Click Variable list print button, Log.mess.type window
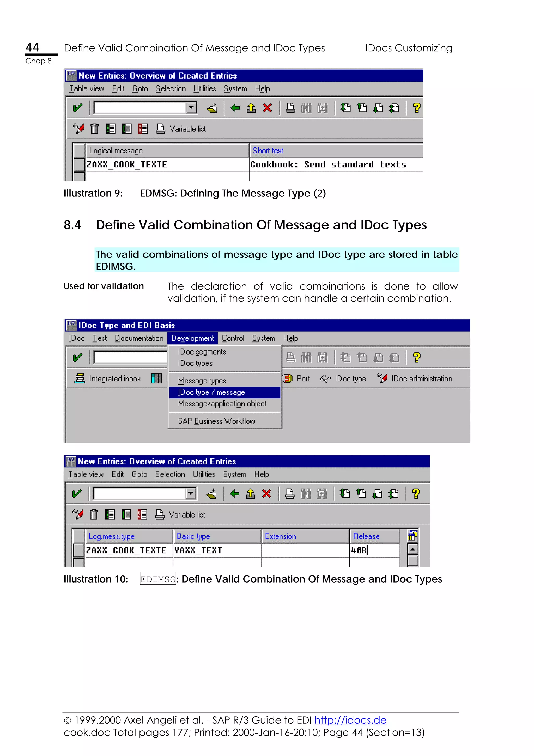This screenshot has width=534, height=756. 180,514
